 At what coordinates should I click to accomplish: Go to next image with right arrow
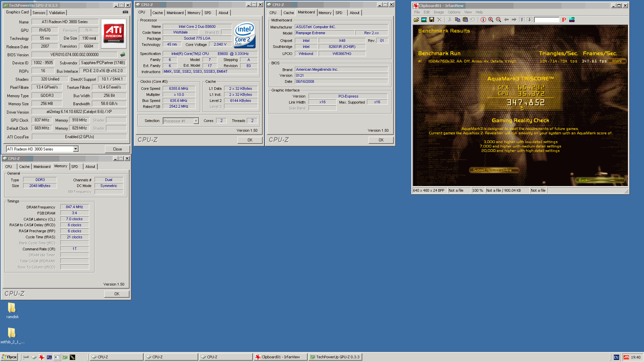514,20
